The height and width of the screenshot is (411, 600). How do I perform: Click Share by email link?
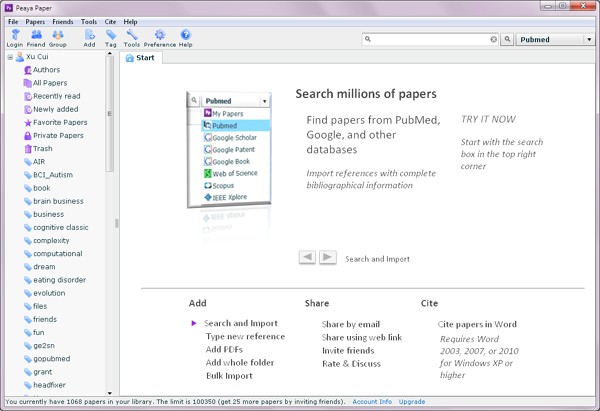click(351, 325)
